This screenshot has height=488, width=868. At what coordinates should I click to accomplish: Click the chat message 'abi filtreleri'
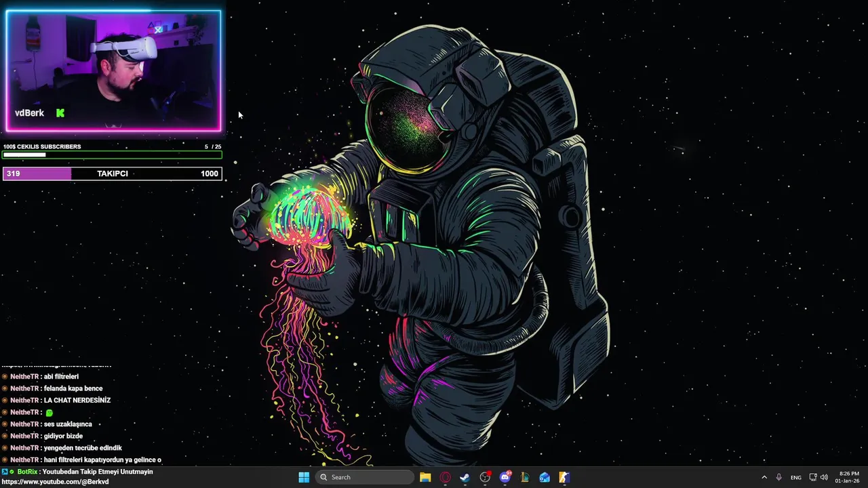click(x=61, y=377)
